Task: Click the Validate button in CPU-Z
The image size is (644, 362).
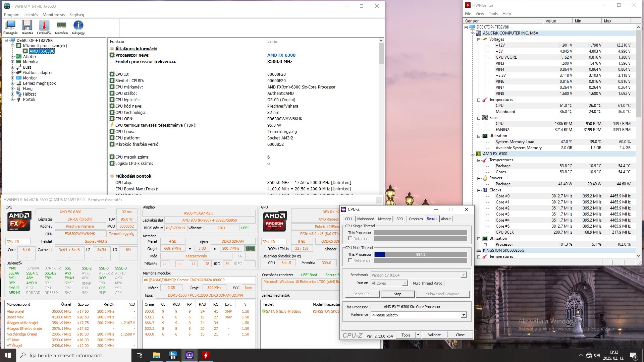Action: click(x=434, y=335)
